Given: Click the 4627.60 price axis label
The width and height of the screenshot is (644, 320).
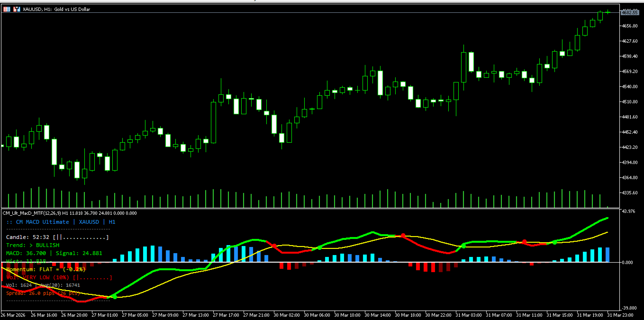Looking at the screenshot, I should (631, 41).
